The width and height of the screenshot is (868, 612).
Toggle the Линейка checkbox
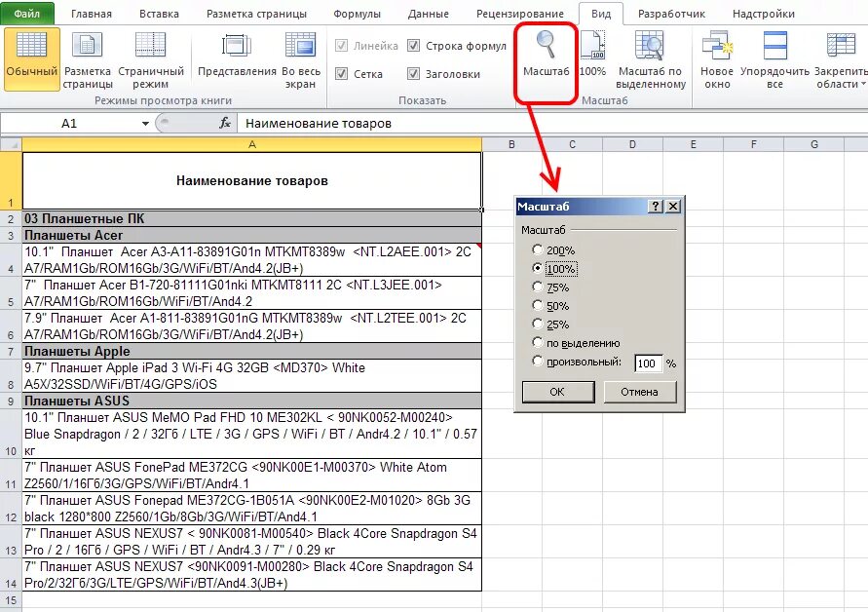coord(342,46)
